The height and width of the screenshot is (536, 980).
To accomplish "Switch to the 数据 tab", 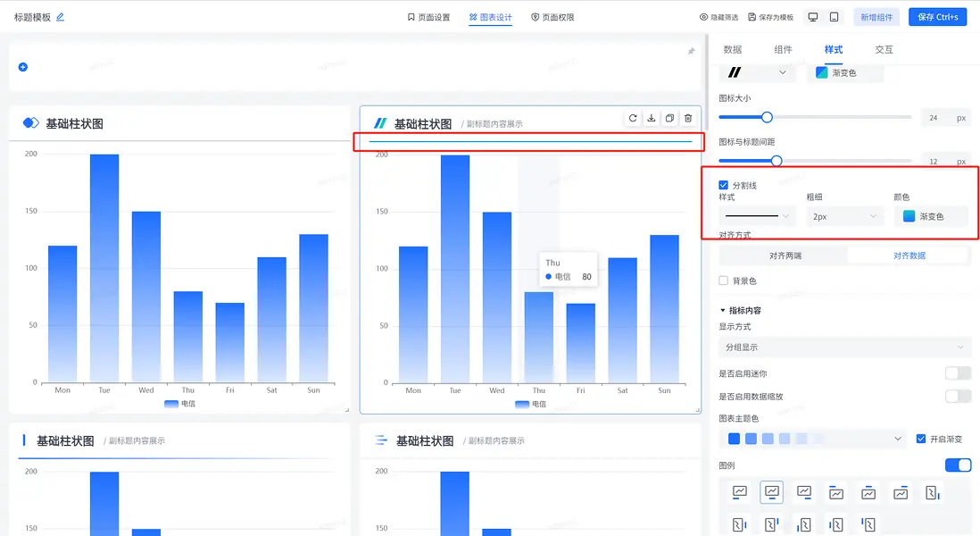I will 734,49.
